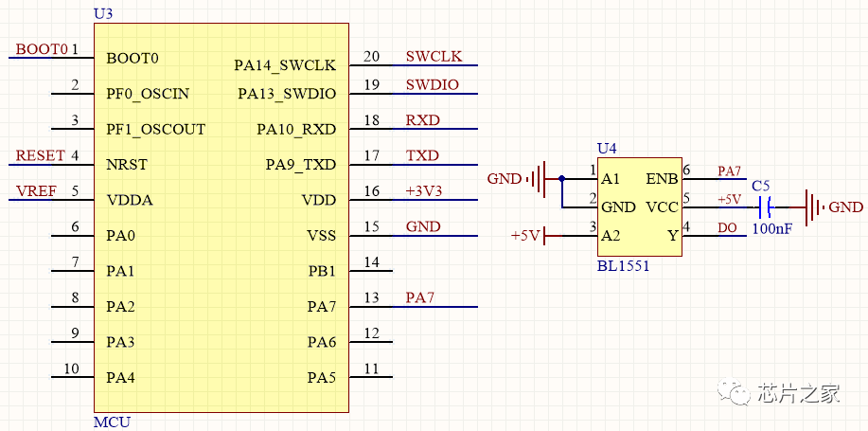
Task: Select the wire junction dot near U4 pin 1
Action: [x=562, y=178]
